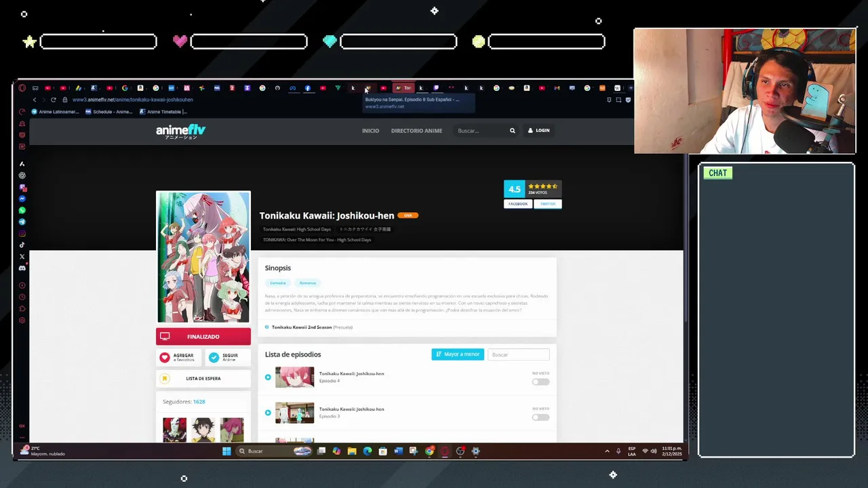
Task: Switch to the active Tonikaku tab
Action: tap(404, 88)
